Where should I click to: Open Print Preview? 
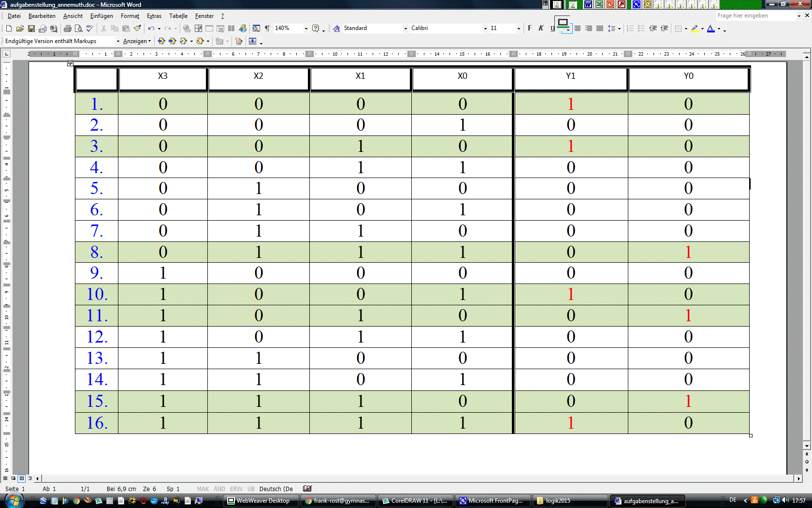coord(79,29)
